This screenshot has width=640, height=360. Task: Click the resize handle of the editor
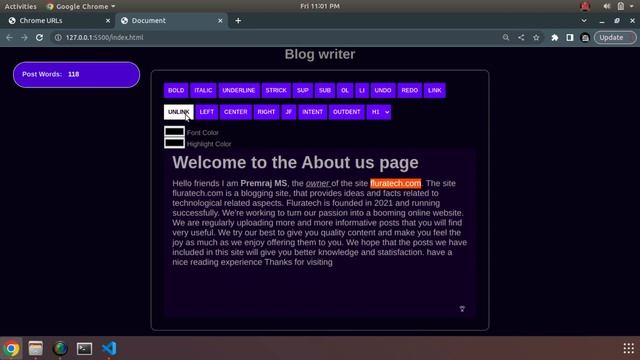462,309
